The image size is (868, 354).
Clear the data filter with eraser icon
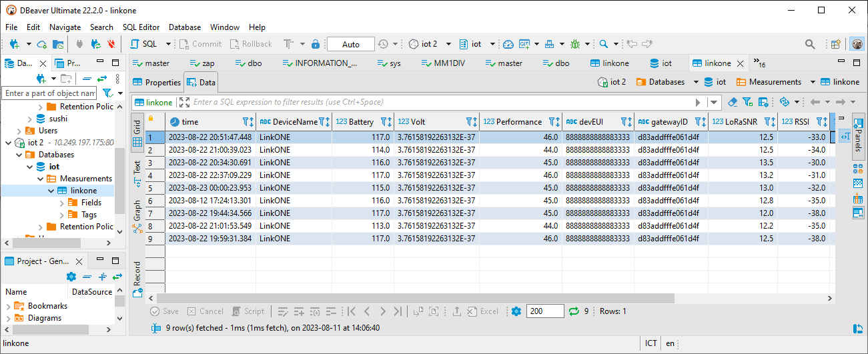coord(733,102)
